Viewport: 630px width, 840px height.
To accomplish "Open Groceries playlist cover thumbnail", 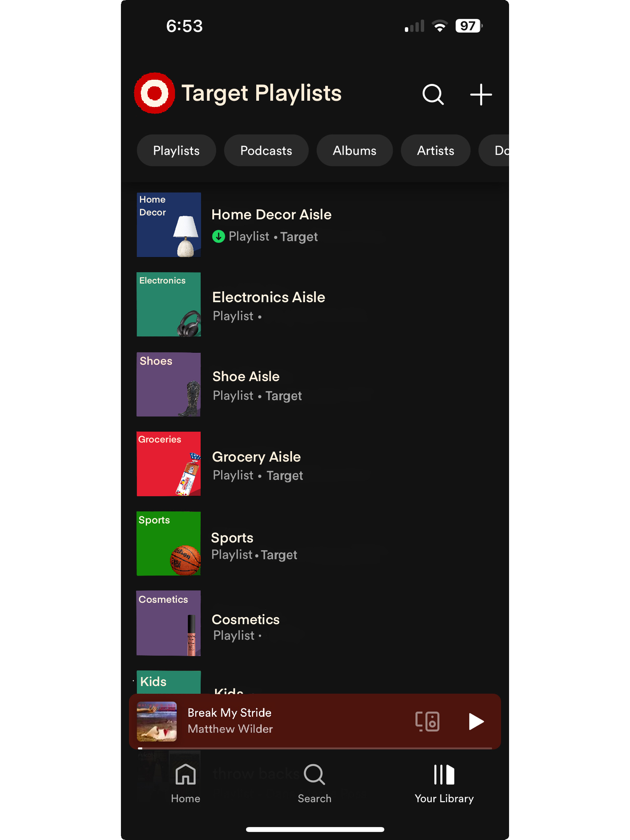I will 169,464.
